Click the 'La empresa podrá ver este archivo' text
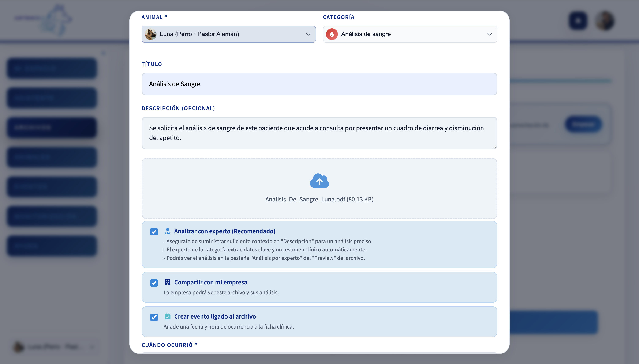The height and width of the screenshot is (364, 639). (221, 292)
